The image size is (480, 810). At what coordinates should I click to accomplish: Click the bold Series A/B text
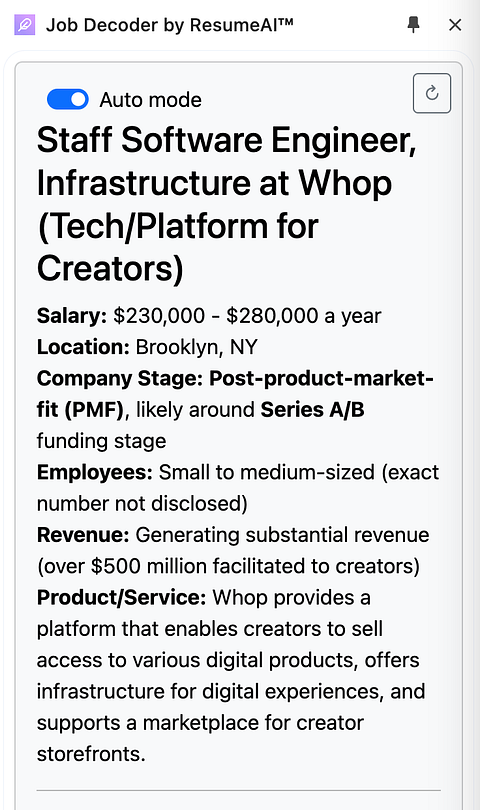[x=313, y=410]
